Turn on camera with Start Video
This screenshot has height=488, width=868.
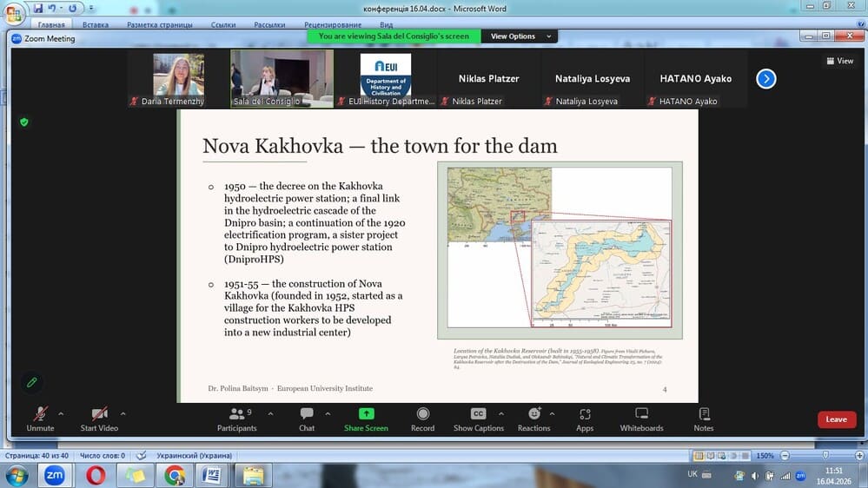(99, 419)
